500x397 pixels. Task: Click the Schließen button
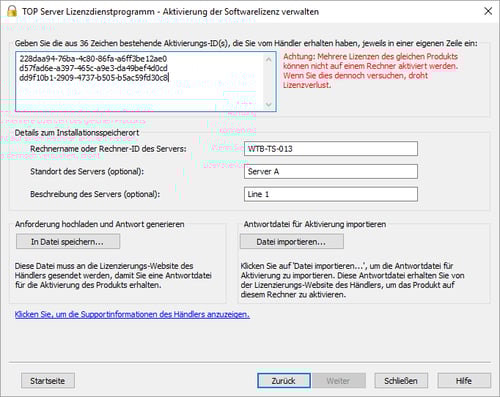[401, 381]
